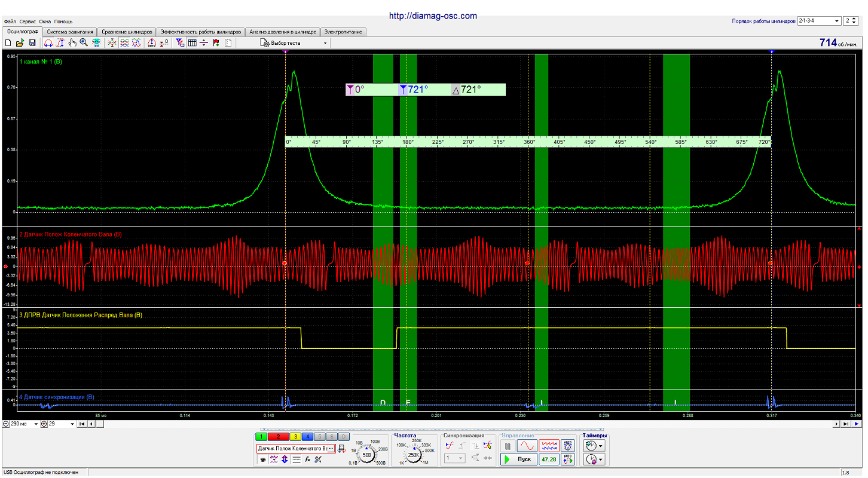This screenshot has height=478, width=868.
Task: Toggle red channel 2 button
Action: click(278, 436)
